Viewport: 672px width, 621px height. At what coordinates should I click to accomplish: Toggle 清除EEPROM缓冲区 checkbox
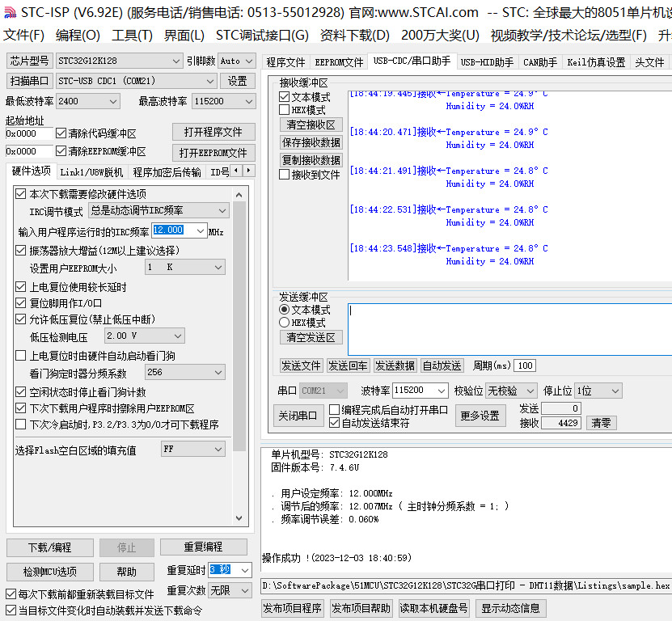tap(61, 151)
